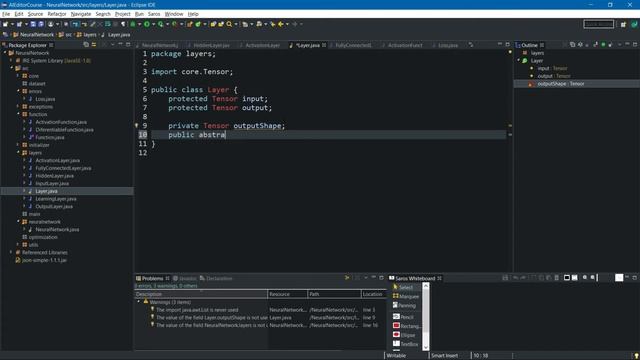Open the Run button dropdown arrow
Image resolution: width=640 pixels, height=360 pixels.
(x=153, y=24)
